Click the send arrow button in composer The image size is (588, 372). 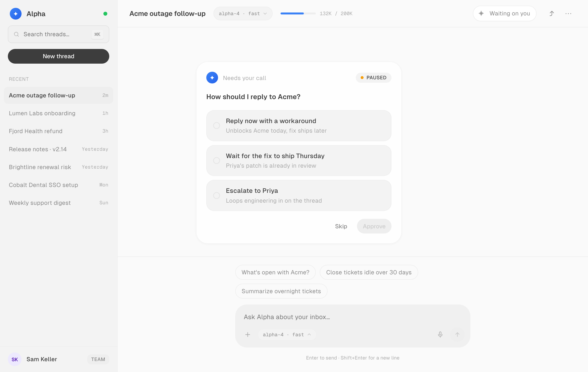click(x=457, y=335)
